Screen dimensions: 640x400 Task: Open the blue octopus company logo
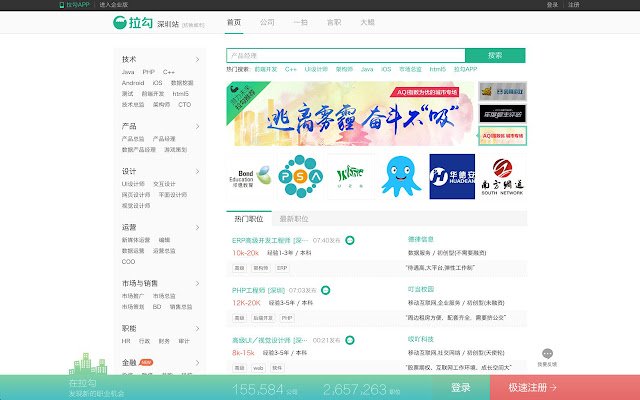click(401, 176)
